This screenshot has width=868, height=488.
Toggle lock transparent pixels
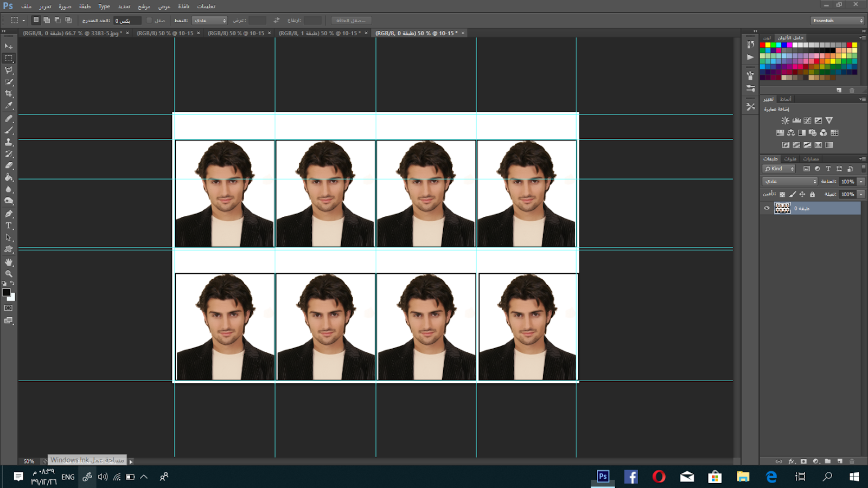coord(782,194)
